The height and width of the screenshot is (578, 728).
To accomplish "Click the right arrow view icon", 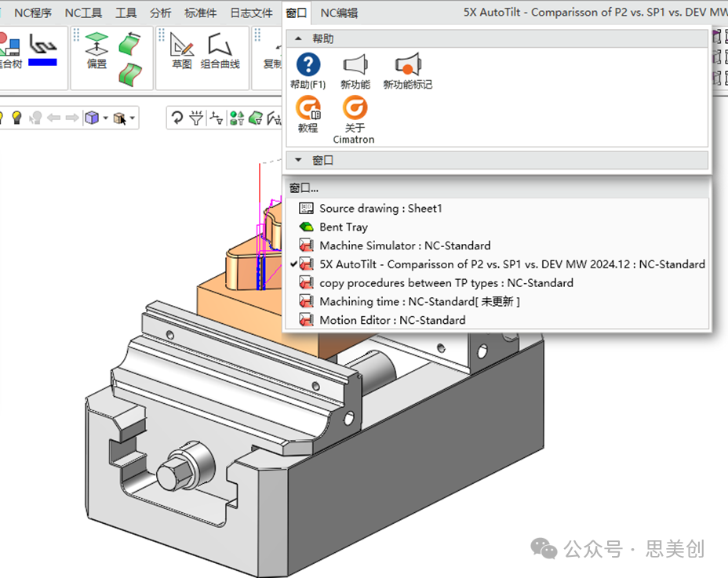I will tap(72, 118).
